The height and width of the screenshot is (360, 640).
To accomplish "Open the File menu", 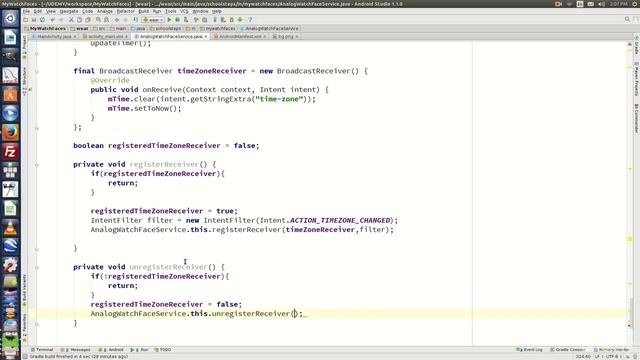I will 27,11.
